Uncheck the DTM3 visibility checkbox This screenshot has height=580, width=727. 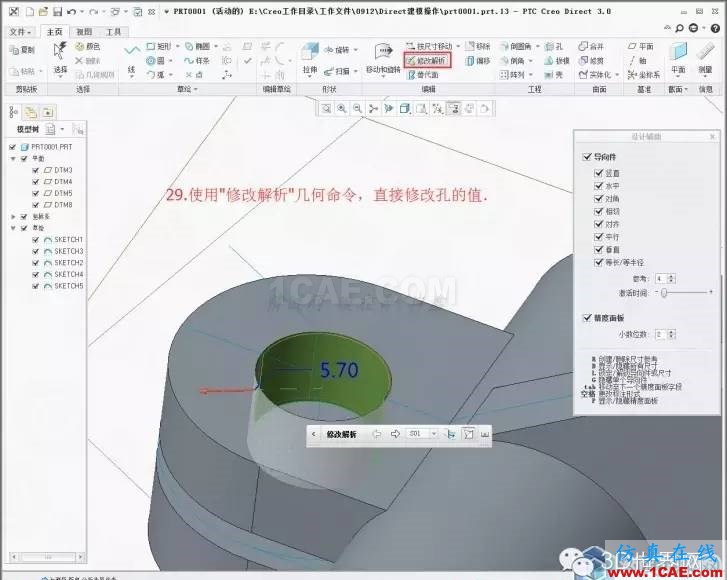pyautogui.click(x=36, y=170)
